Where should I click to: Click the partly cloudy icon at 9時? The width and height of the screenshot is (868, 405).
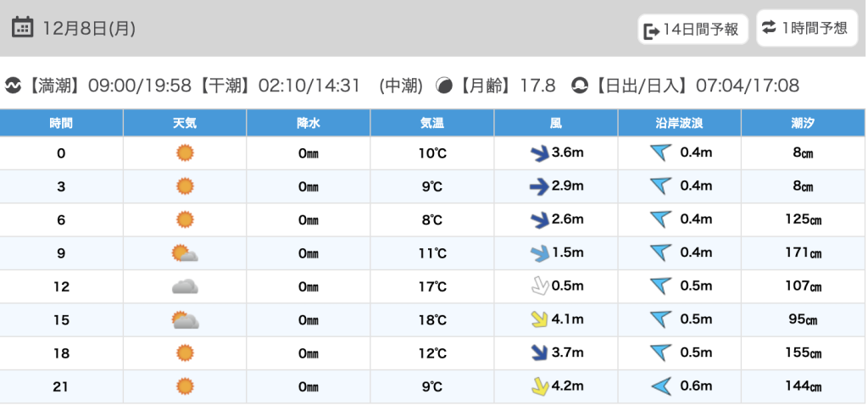pos(185,253)
